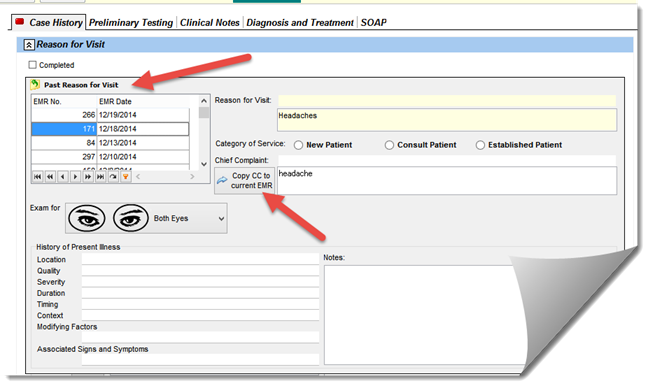648x386 pixels.
Task: Click the EMR list scroll down arrow
Action: pyautogui.click(x=204, y=164)
